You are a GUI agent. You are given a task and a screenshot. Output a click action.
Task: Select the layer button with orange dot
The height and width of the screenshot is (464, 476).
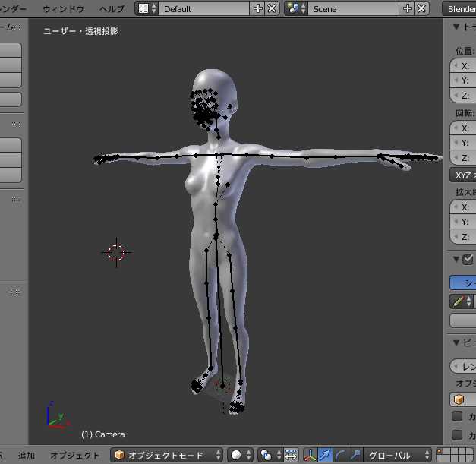[440, 452]
